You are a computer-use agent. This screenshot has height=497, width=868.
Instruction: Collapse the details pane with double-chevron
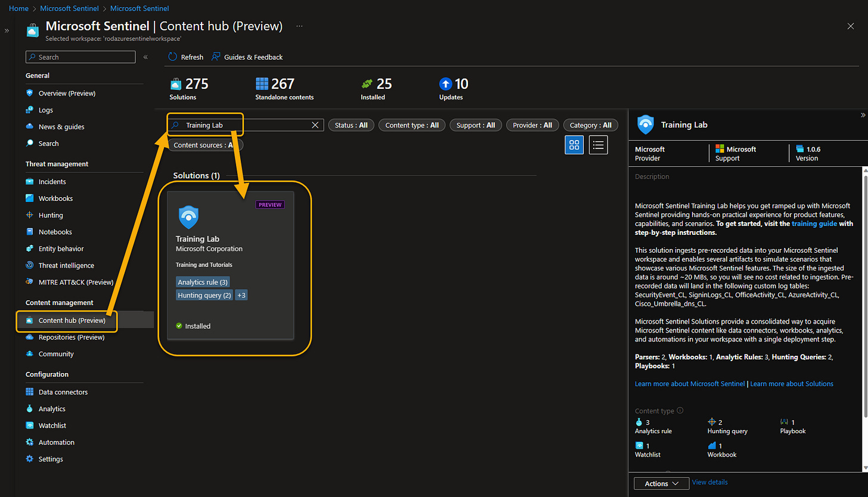(x=863, y=115)
